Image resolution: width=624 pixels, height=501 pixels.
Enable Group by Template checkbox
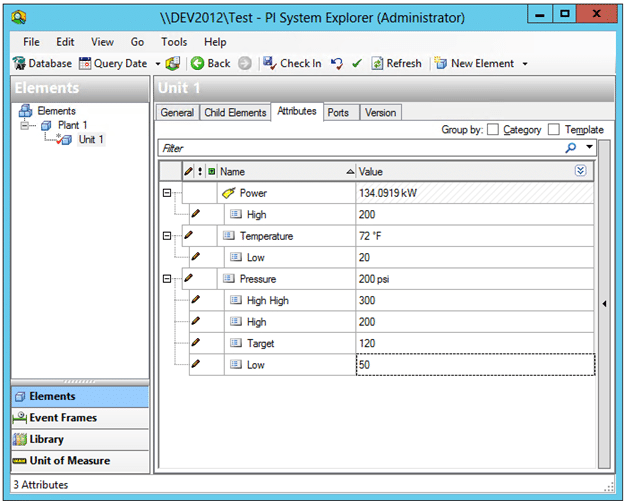(x=554, y=130)
